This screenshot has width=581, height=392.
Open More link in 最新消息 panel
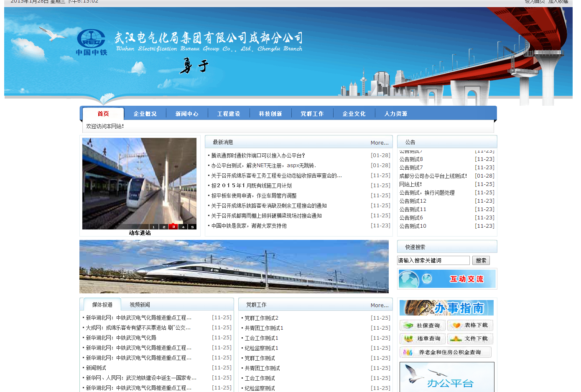380,143
